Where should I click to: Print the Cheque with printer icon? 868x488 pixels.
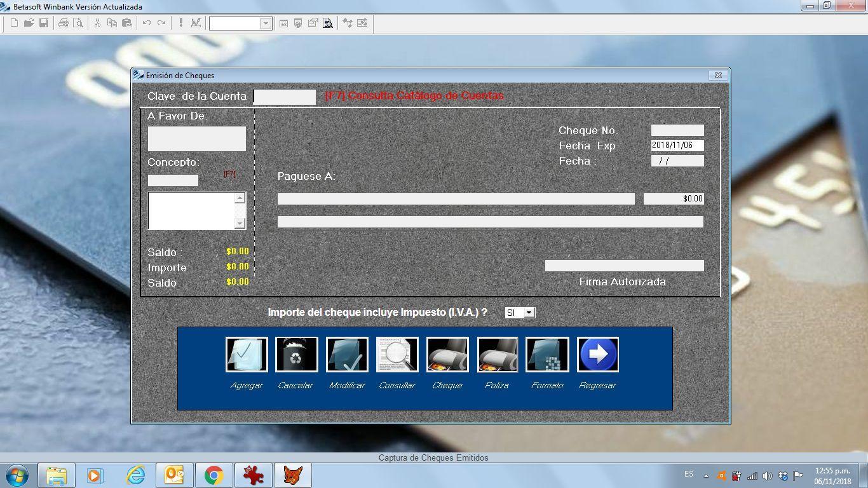coord(447,355)
